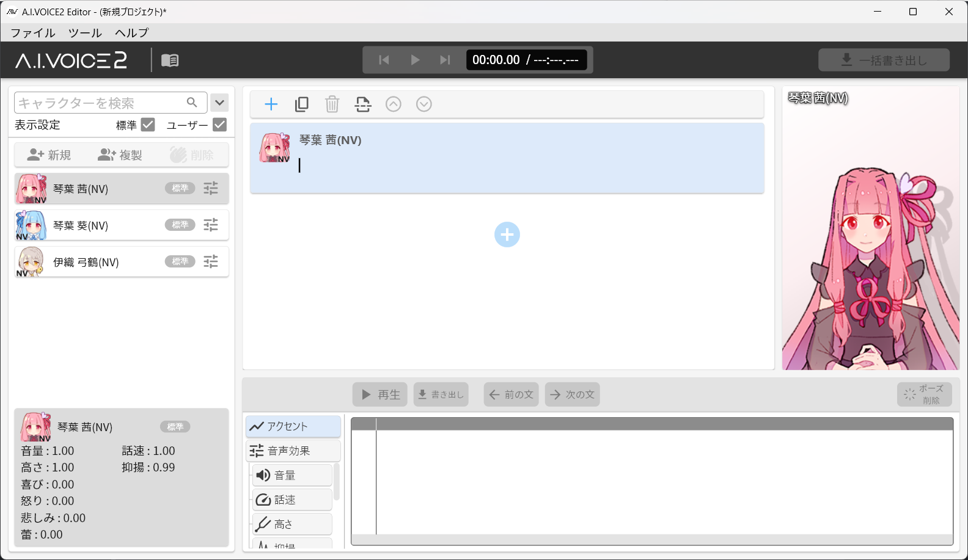Open settings sliders for 伊織 弓鶴(NV)

click(211, 261)
